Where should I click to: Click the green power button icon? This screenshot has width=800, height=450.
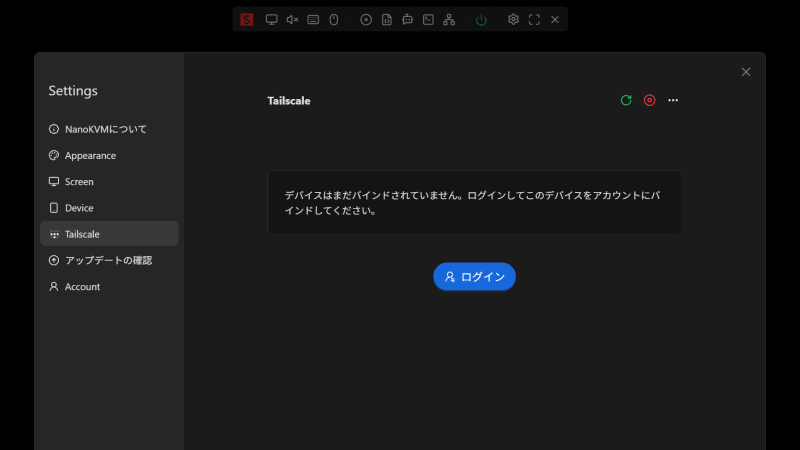[481, 20]
